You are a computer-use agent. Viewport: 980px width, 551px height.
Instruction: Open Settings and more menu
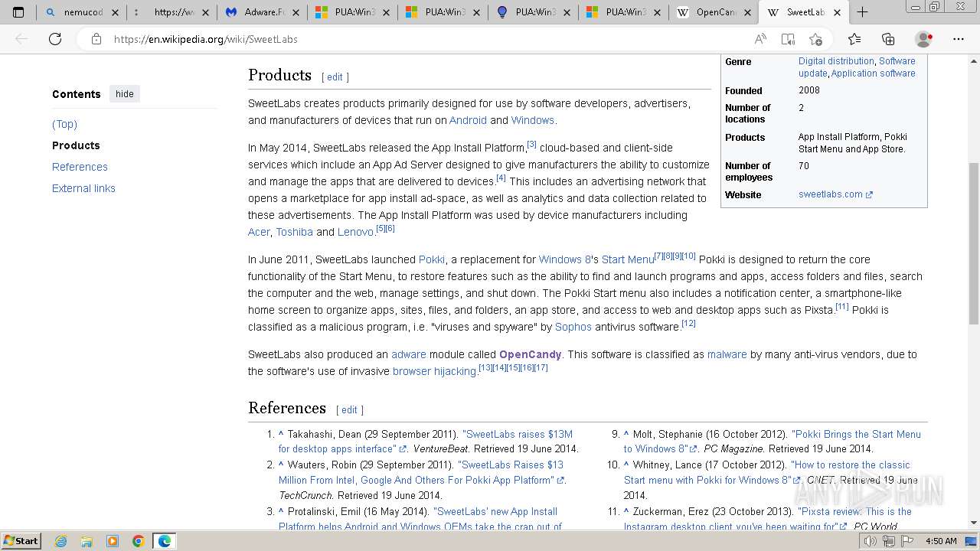(x=959, y=39)
